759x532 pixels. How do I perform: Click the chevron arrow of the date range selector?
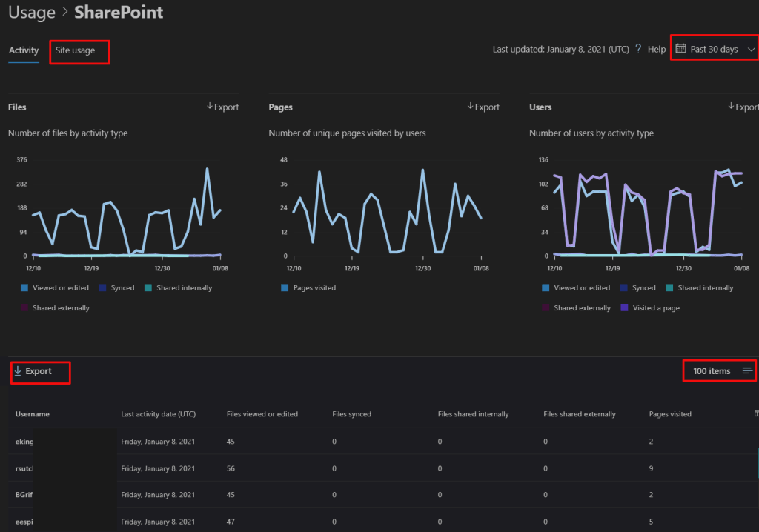[x=751, y=49]
